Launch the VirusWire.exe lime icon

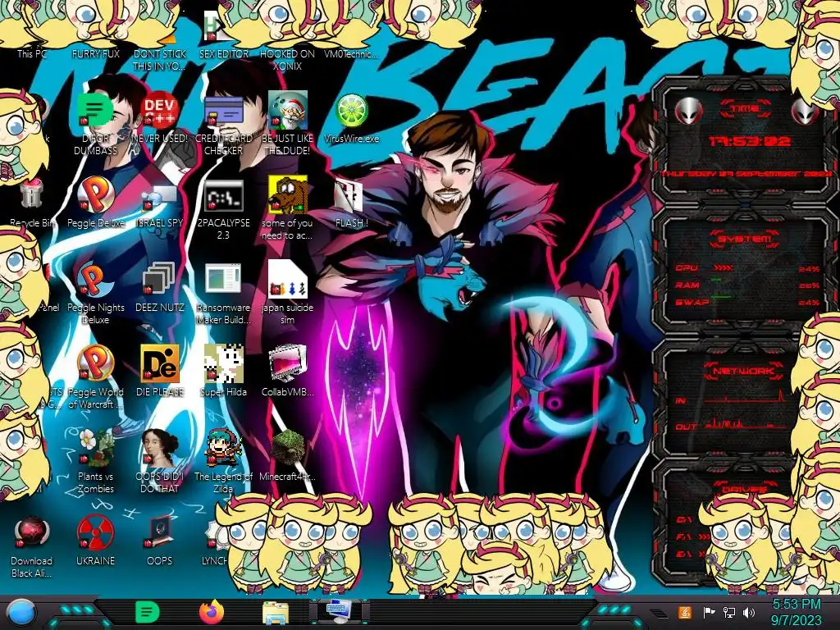coord(351,112)
